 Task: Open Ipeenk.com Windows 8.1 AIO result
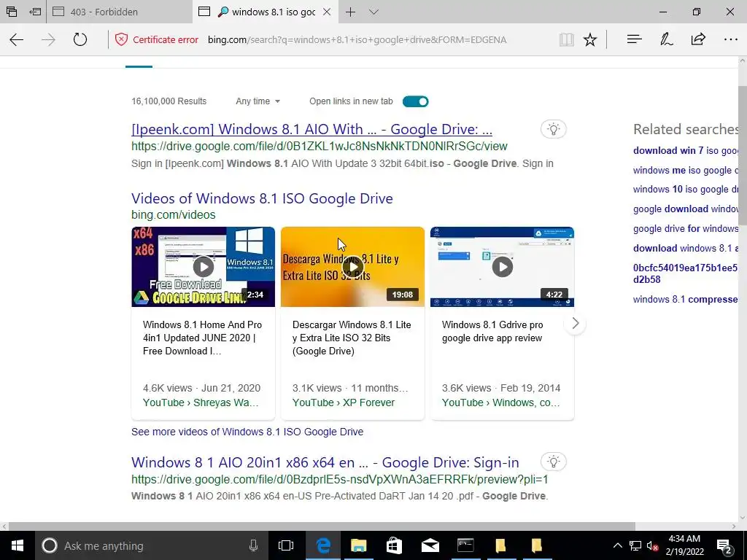pos(311,129)
